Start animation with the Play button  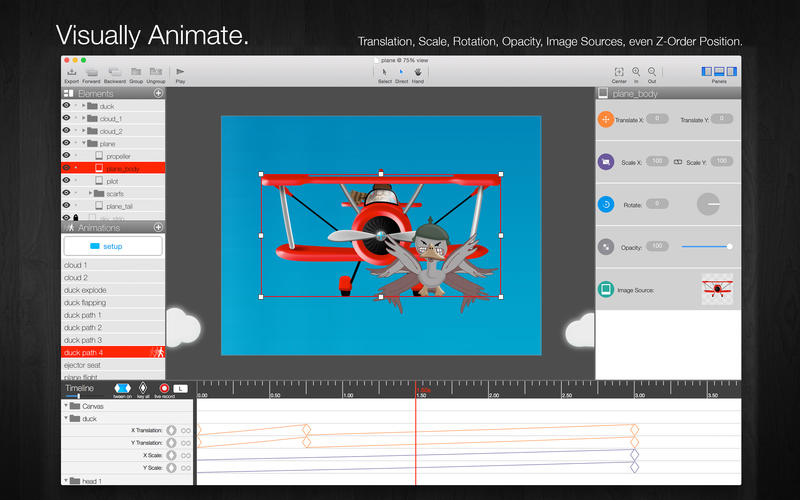(180, 72)
